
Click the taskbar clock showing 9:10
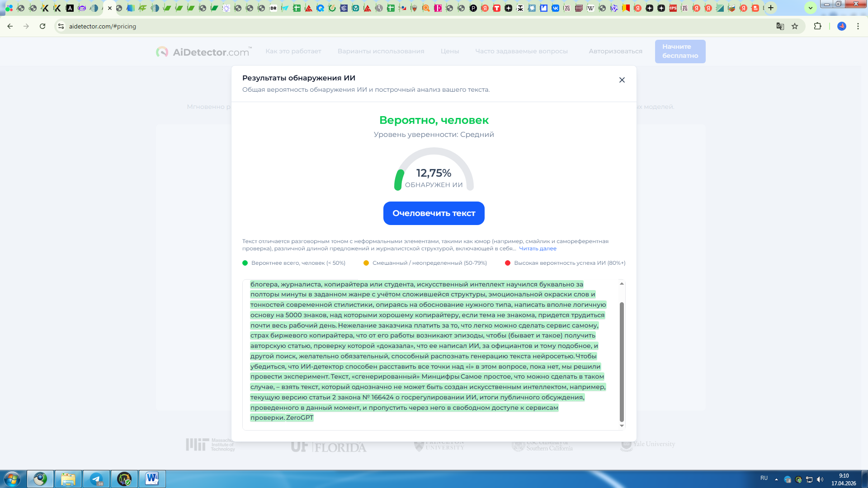[844, 479]
